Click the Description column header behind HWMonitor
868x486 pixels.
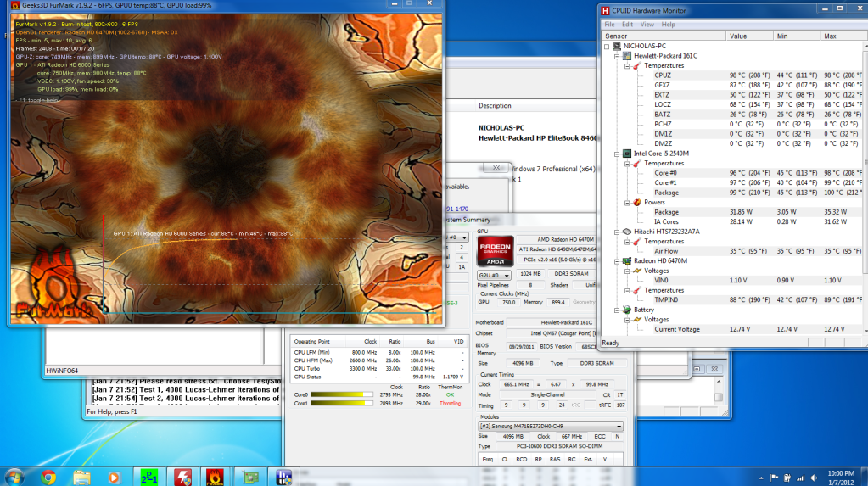pos(495,106)
